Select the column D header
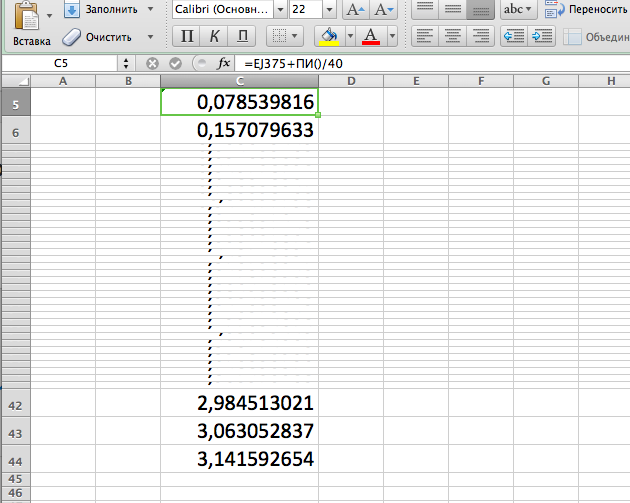Image resolution: width=630 pixels, height=503 pixels. [x=352, y=81]
